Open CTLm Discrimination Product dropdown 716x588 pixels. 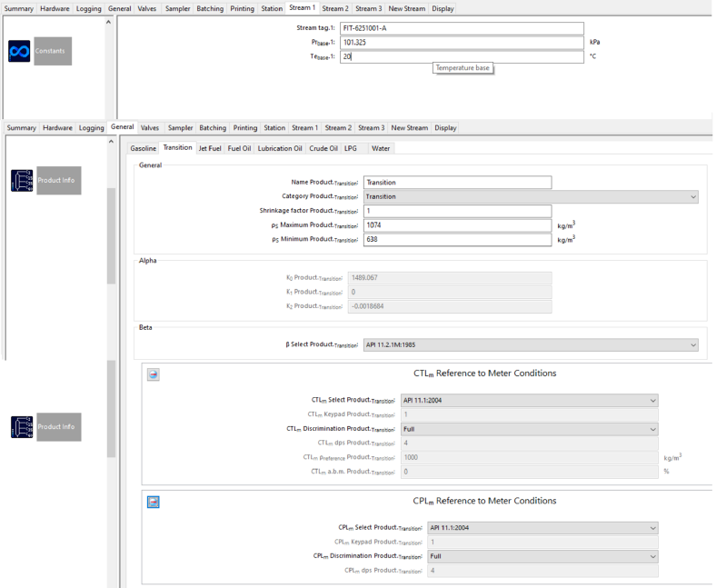[530, 430]
